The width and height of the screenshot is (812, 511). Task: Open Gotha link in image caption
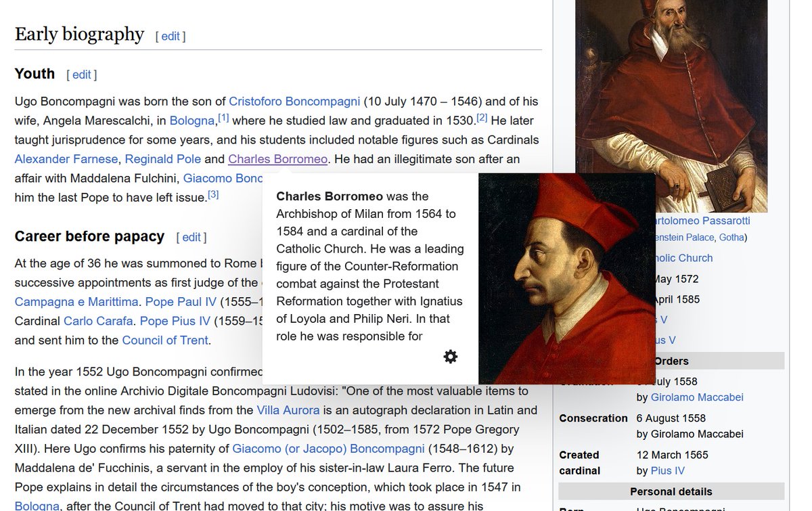point(731,238)
